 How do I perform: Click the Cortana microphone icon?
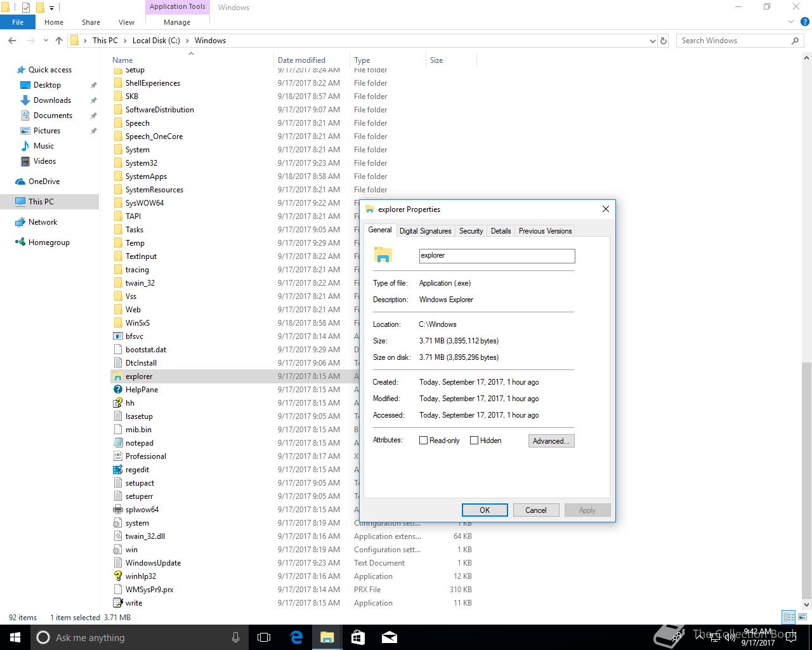[236, 637]
